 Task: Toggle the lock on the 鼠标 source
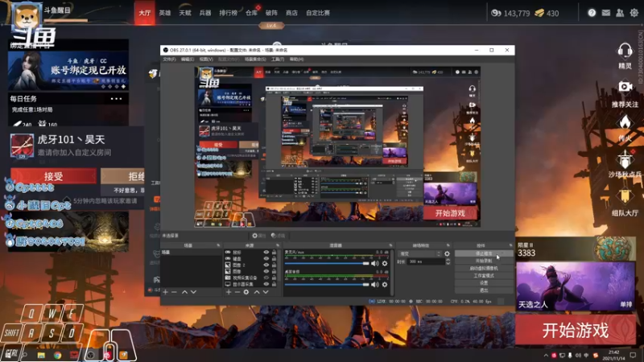(x=274, y=253)
